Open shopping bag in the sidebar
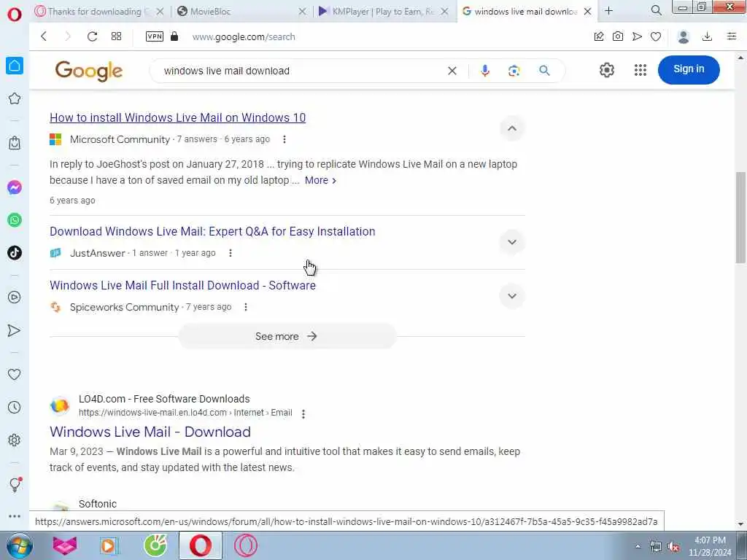This screenshot has height=560, width=747. pos(15,143)
